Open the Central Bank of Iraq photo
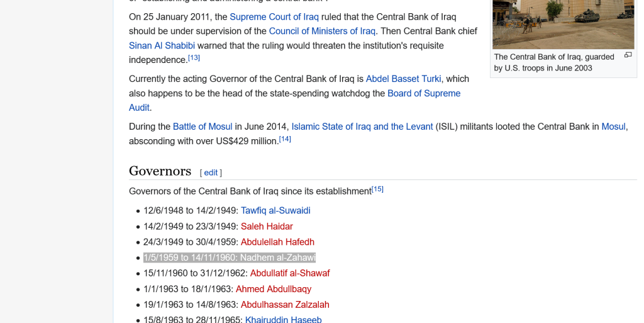The image size is (644, 323). 563,25
